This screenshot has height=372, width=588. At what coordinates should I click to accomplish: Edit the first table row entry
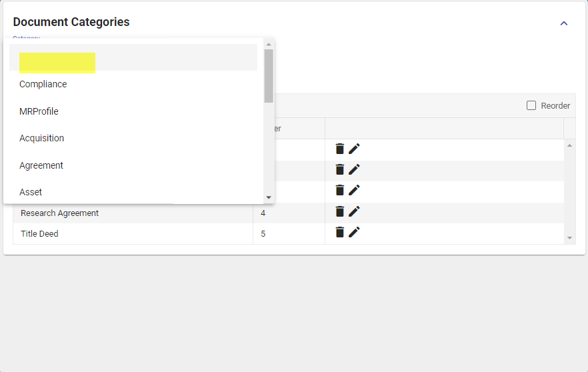pos(354,149)
